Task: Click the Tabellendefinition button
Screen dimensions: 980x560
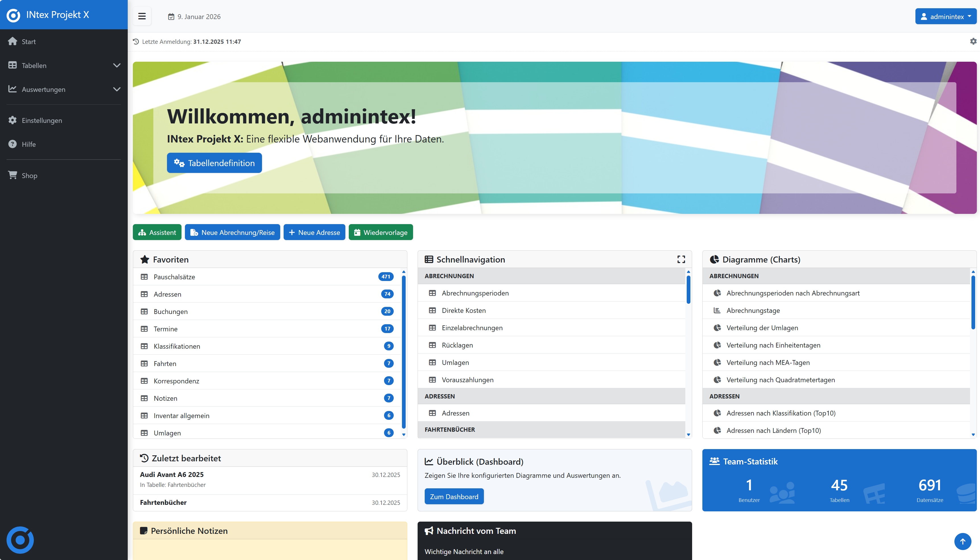Action: pos(214,163)
